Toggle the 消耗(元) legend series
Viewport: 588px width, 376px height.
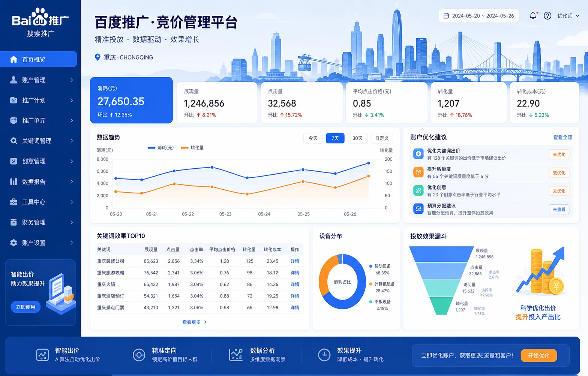click(161, 148)
